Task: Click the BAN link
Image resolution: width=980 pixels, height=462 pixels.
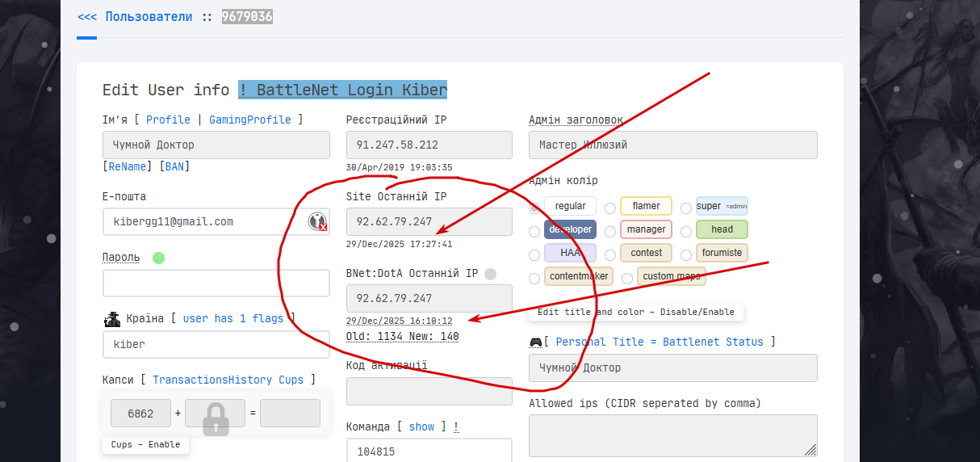Action: (174, 166)
